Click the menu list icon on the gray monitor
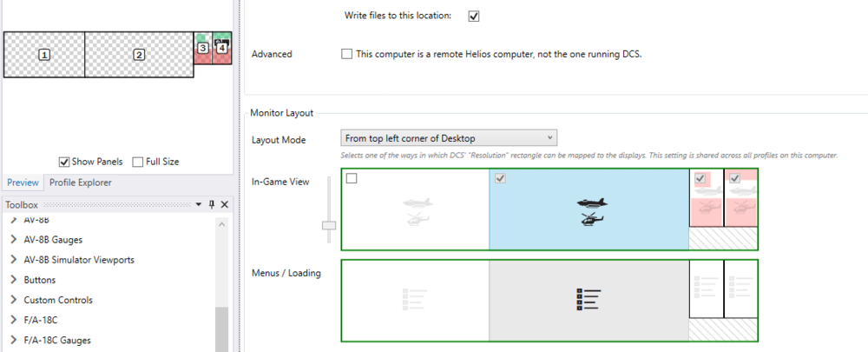Image resolution: width=868 pixels, height=352 pixels. pyautogui.click(x=589, y=300)
